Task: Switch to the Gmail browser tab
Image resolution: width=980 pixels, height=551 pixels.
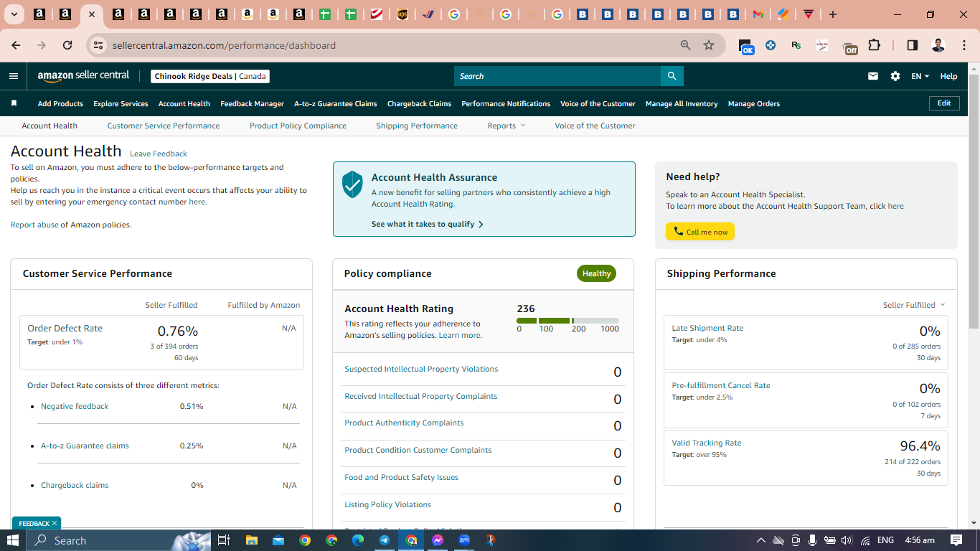Action: (758, 14)
